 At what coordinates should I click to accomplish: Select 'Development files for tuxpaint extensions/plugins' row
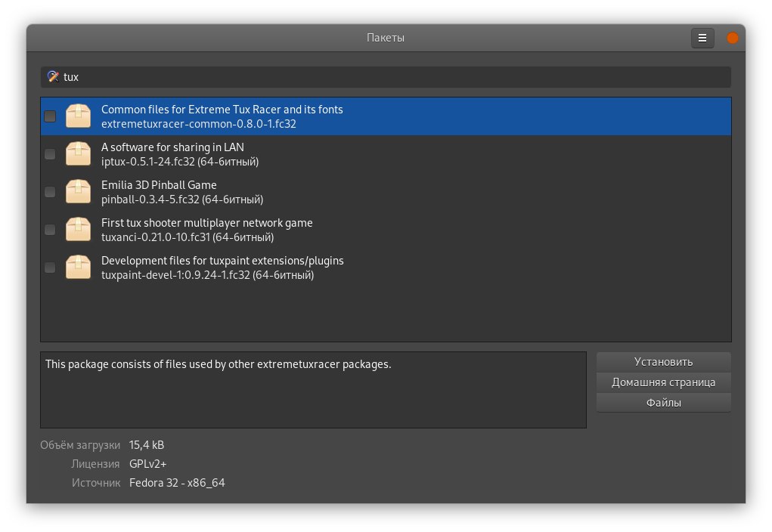[x=386, y=268]
